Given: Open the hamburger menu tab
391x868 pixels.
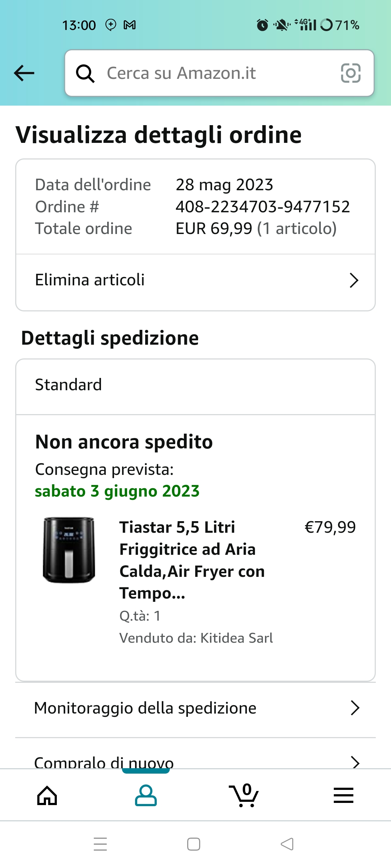Looking at the screenshot, I should [343, 796].
